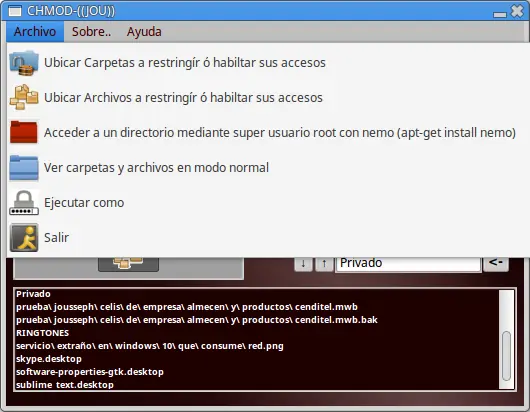Screen dimensions: 530x412
Task: Open the Ayuda menu
Action: pos(144,32)
